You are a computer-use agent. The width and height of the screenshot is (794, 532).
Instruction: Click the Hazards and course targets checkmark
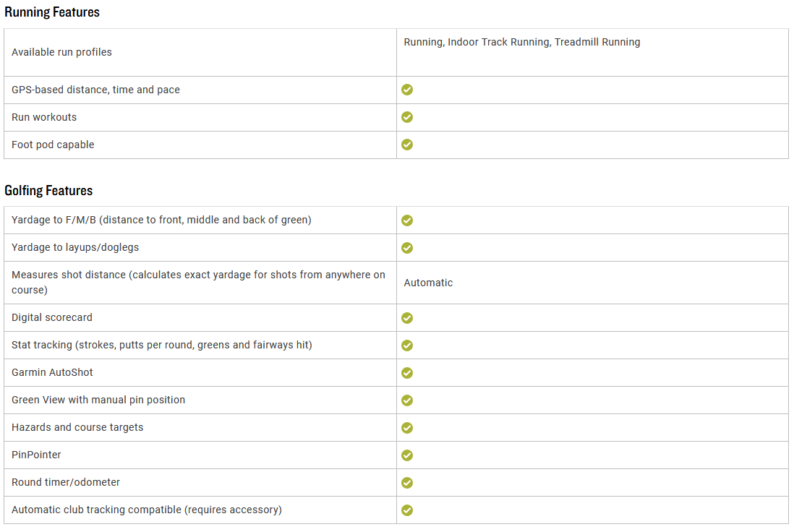point(407,428)
